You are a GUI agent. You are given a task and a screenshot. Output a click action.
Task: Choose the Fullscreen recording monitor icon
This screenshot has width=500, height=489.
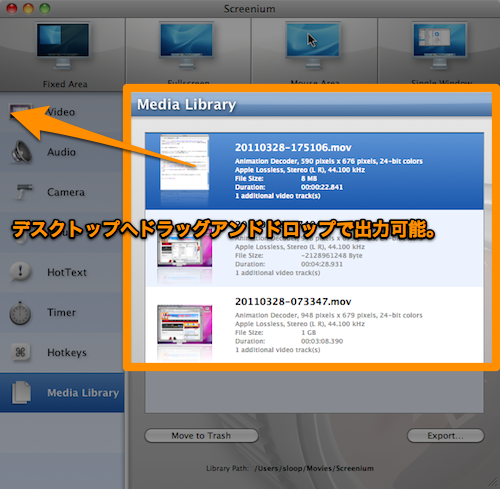pyautogui.click(x=186, y=45)
